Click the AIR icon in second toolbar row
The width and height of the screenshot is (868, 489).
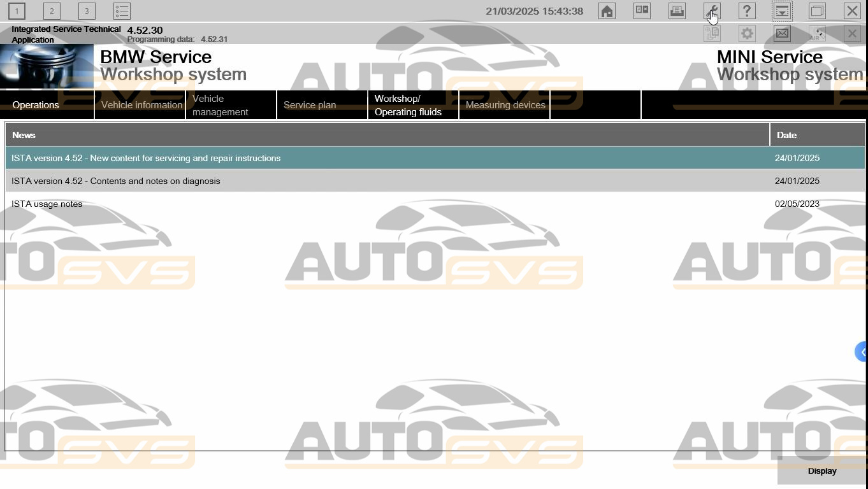tap(817, 33)
